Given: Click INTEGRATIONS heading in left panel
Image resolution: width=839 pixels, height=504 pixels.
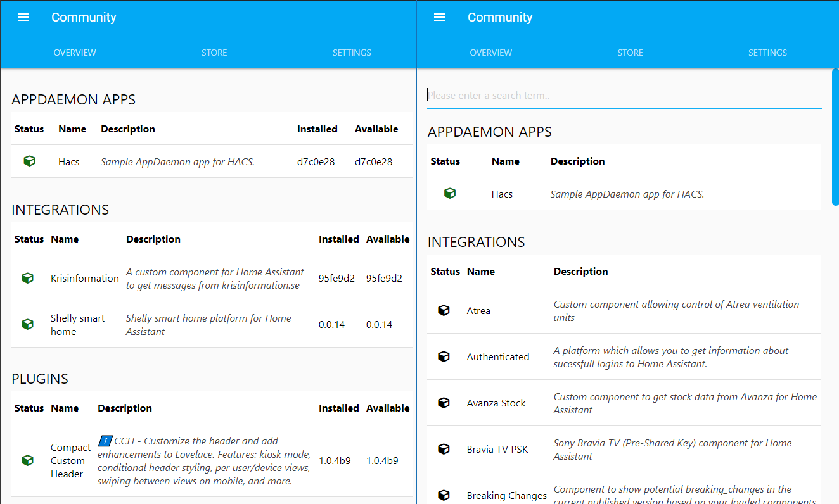Looking at the screenshot, I should (x=60, y=210).
